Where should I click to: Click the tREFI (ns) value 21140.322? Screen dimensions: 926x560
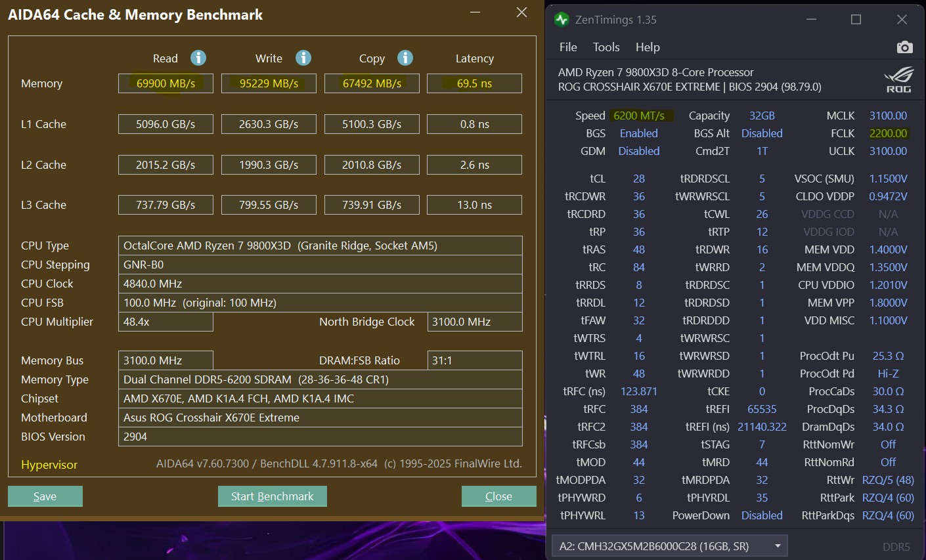(x=762, y=427)
